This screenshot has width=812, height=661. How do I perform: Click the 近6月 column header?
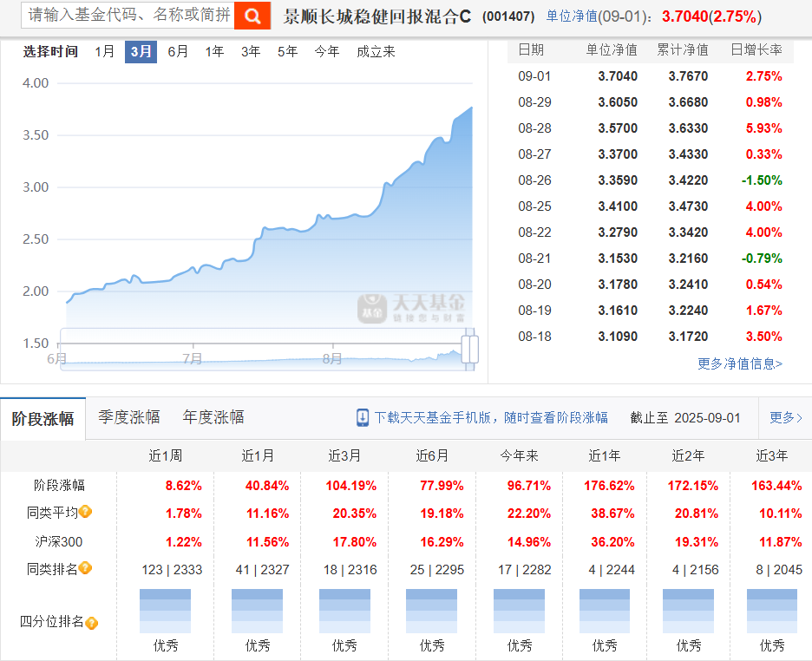432,455
